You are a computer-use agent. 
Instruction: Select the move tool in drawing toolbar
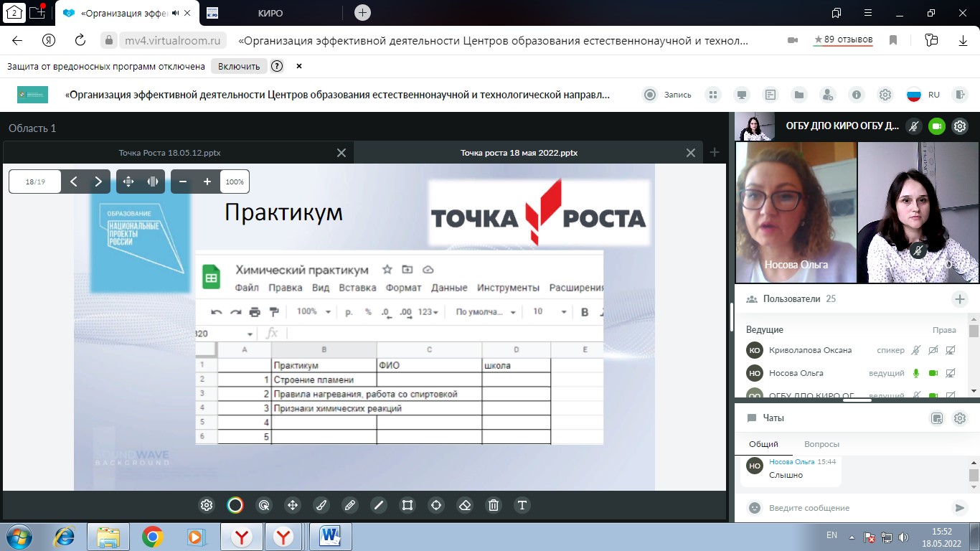(x=293, y=505)
